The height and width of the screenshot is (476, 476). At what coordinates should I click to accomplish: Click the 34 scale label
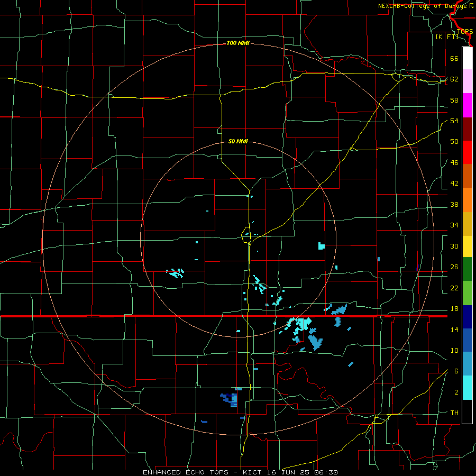pos(454,225)
